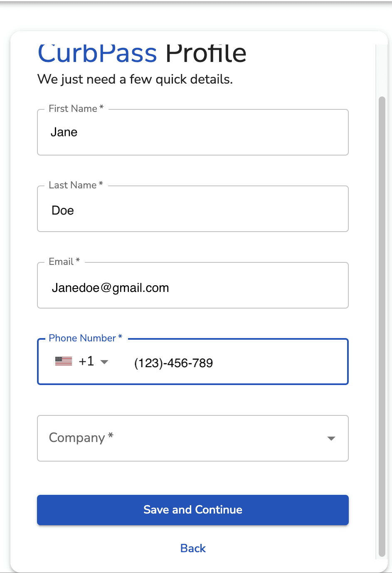
Task: Click the Last Name field containing Doe
Action: 193,209
